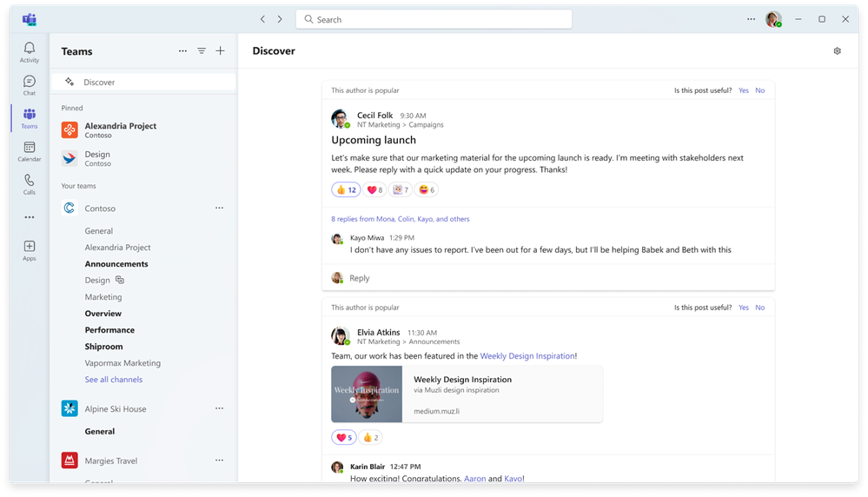Viewport: 868px width, 497px height.
Task: Click the Contoso team logo
Action: click(70, 209)
